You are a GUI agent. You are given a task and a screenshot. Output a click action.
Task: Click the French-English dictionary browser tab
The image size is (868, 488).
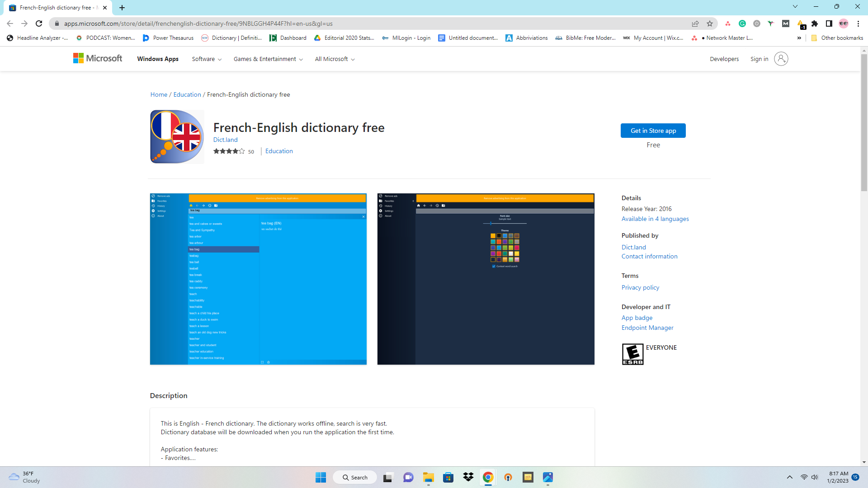pos(54,7)
